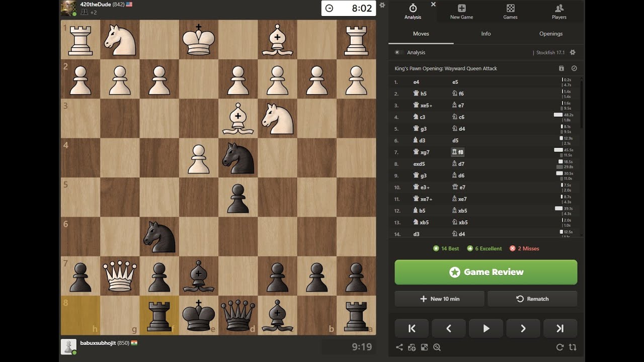The width and height of the screenshot is (644, 362).
Task: Step forward one move
Action: pos(523,328)
